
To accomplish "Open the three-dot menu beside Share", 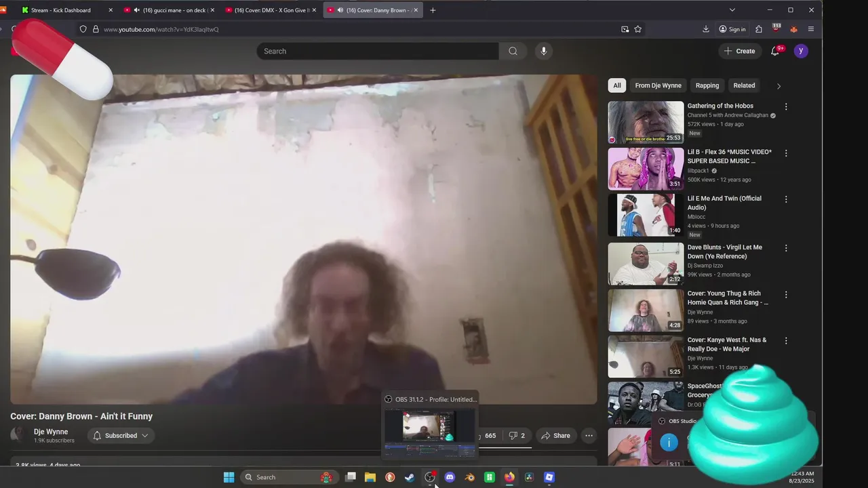I will coord(589,436).
